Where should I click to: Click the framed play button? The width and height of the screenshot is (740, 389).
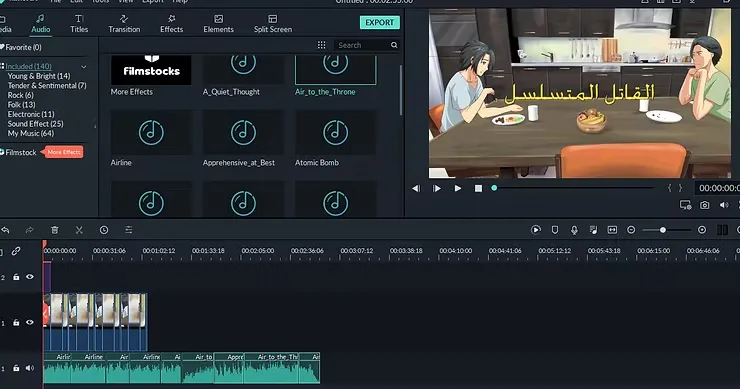click(x=437, y=188)
